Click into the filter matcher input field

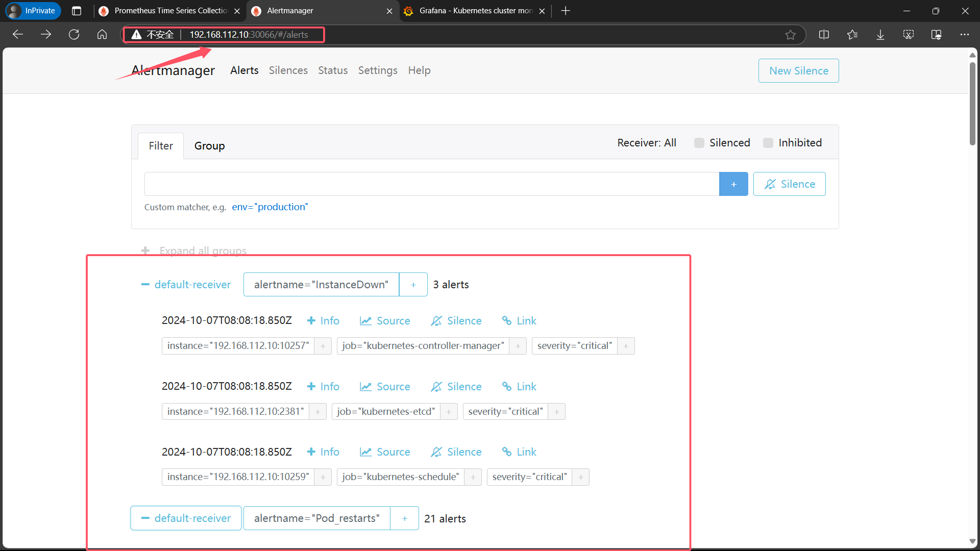(x=431, y=184)
